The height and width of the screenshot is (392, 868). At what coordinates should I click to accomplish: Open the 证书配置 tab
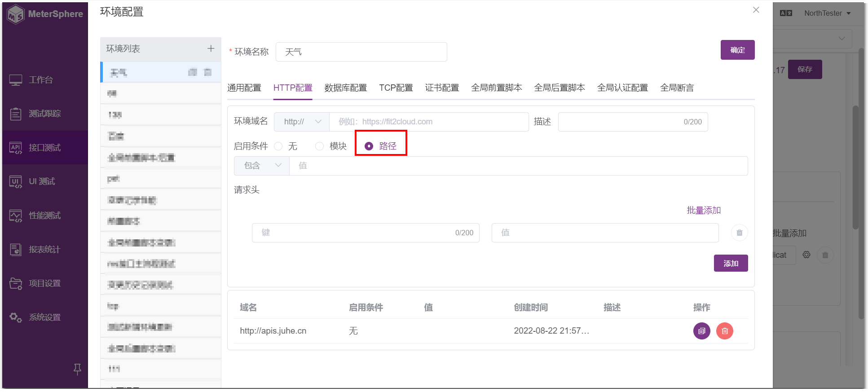(x=442, y=88)
